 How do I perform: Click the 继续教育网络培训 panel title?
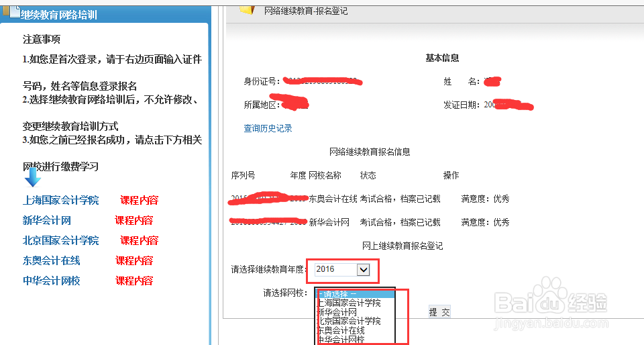point(59,15)
